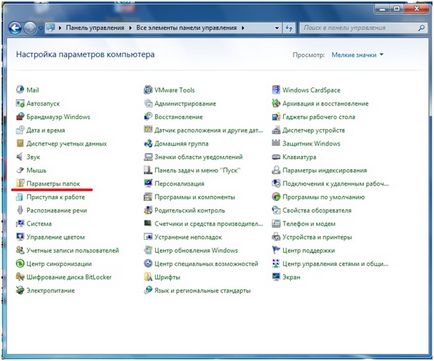Viewport: 434px width, 361px height.
Task: Open Значки области уведомлений link
Action: tap(199, 157)
